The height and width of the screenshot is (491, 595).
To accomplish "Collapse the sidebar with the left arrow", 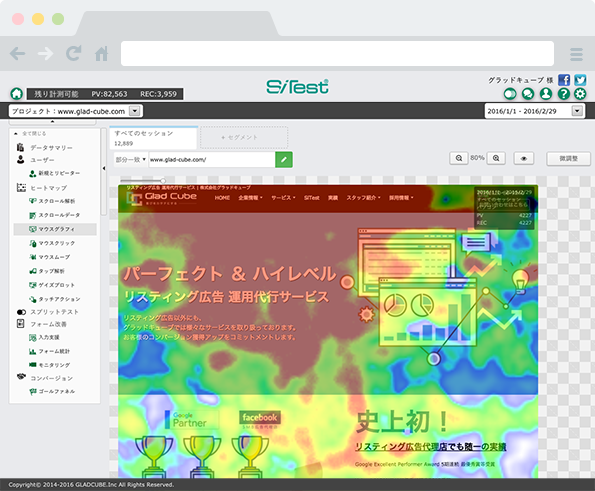I will click(104, 168).
